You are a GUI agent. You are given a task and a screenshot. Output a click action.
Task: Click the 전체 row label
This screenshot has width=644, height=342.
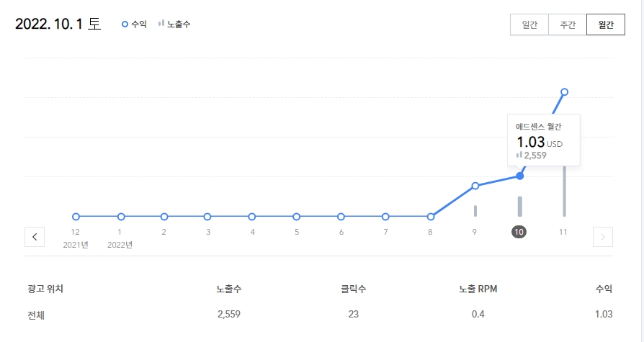[36, 315]
